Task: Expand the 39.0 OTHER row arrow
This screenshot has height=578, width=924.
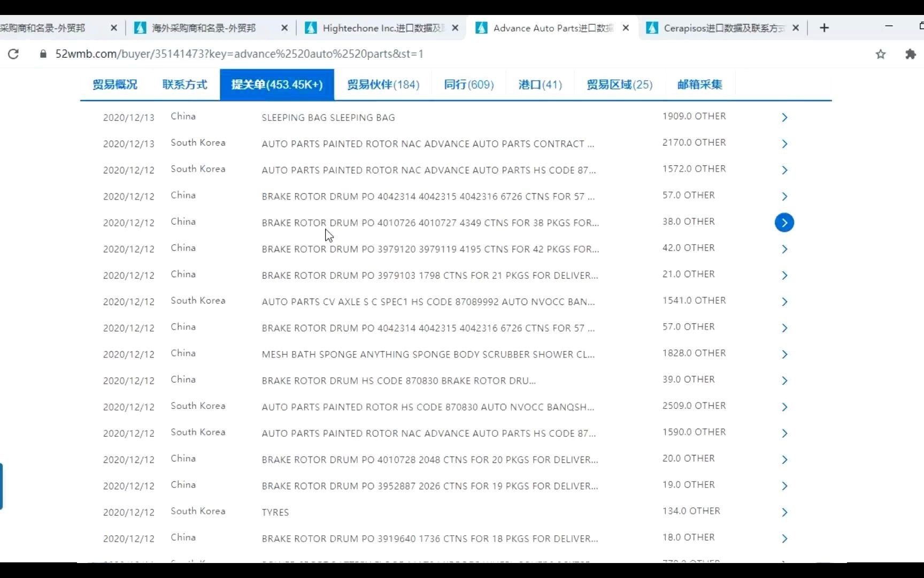Action: [x=784, y=381]
